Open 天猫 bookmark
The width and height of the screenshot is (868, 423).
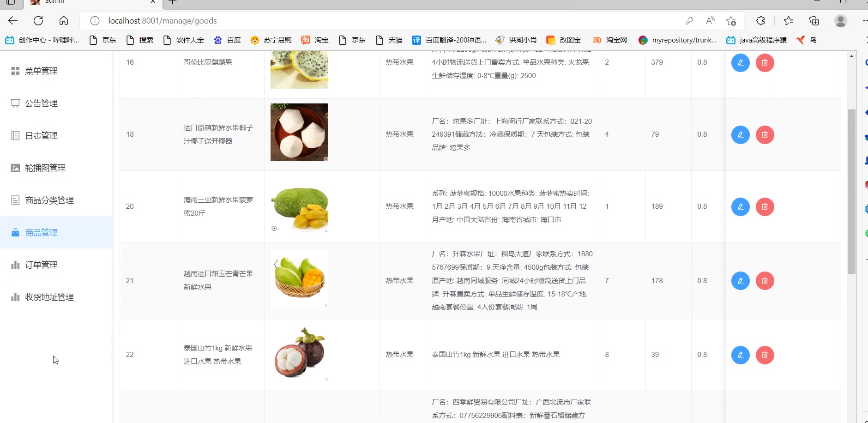(x=389, y=40)
